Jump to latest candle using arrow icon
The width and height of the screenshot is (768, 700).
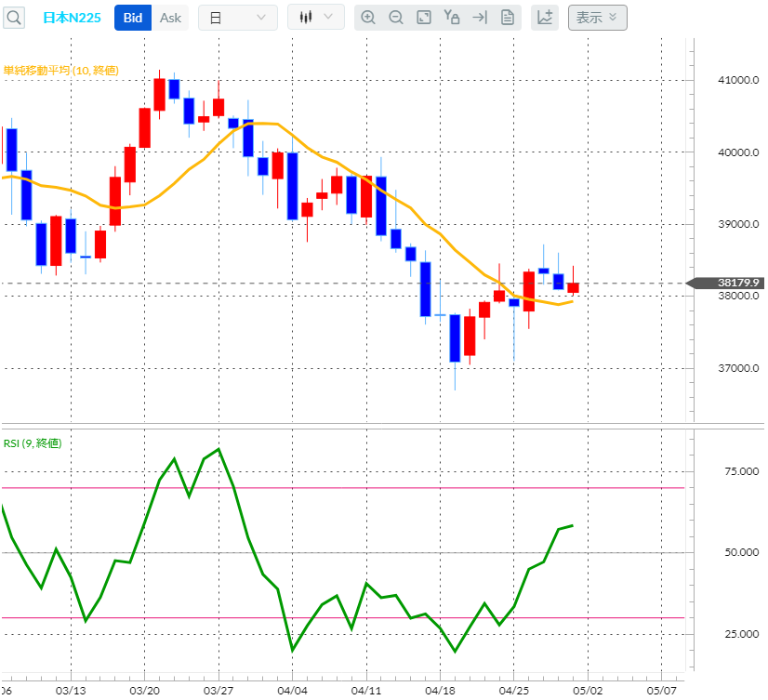[480, 17]
